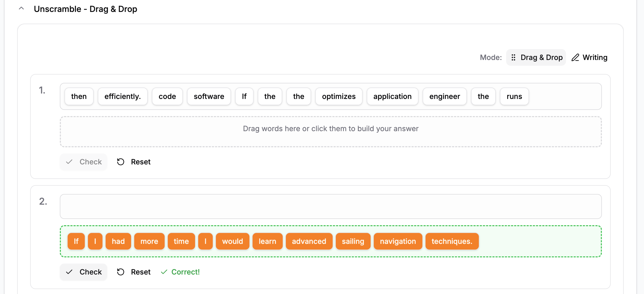644x294 pixels.
Task: Click the 'runs' word chip
Action: 514,96
